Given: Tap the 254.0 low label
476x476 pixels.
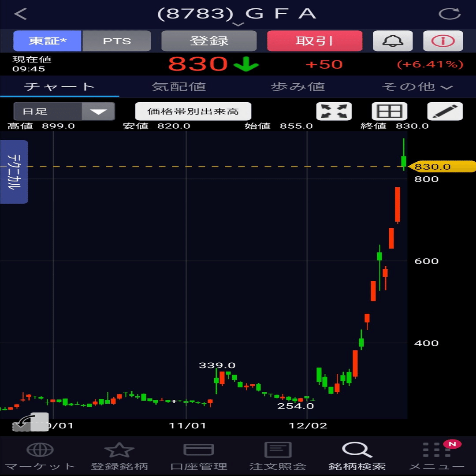Looking at the screenshot, I should coord(295,406).
